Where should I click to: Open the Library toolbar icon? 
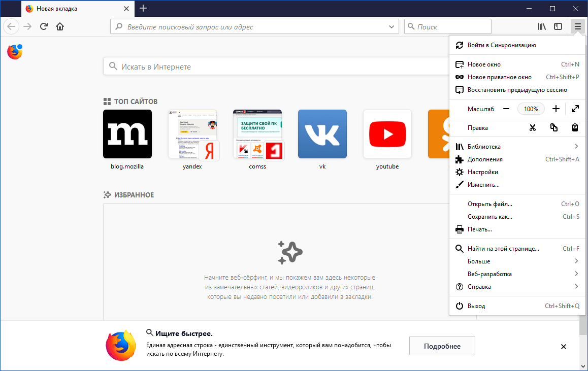[x=541, y=26]
